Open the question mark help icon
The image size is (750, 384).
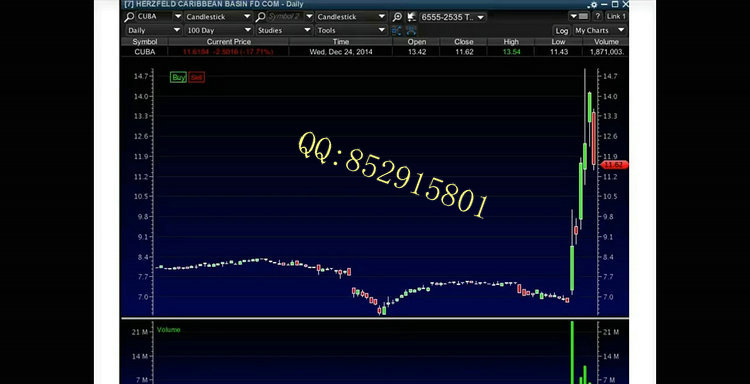coord(597,16)
